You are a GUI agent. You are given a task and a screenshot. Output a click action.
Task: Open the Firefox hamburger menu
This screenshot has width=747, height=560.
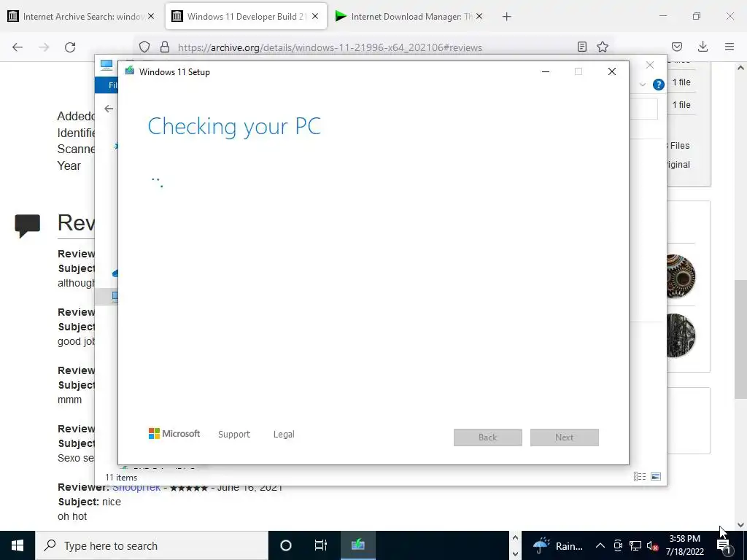(729, 47)
